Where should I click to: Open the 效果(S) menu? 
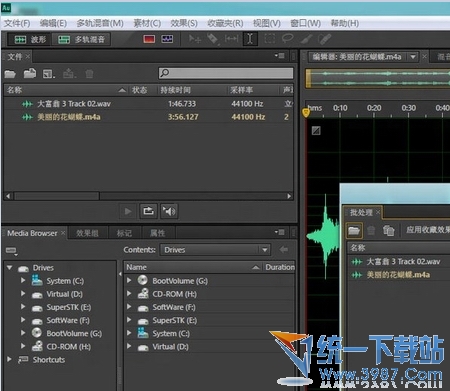(184, 23)
